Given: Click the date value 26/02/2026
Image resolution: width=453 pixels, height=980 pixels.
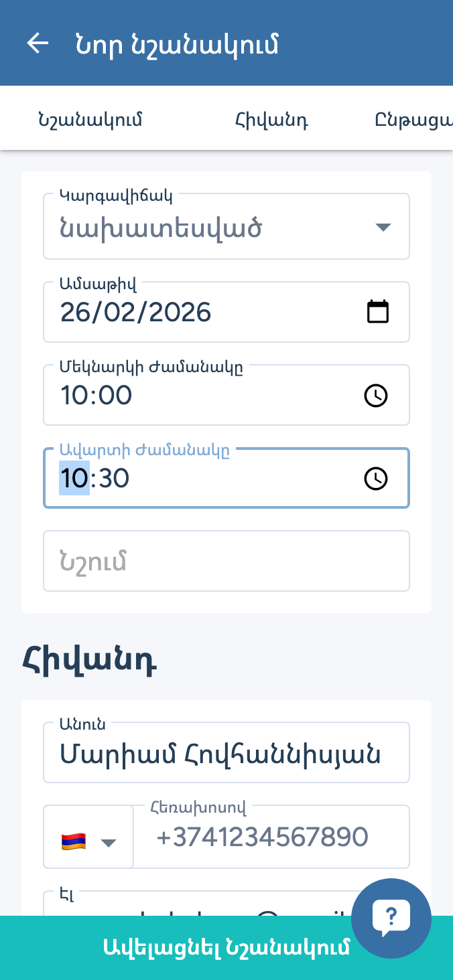Looking at the screenshot, I should 136,313.
